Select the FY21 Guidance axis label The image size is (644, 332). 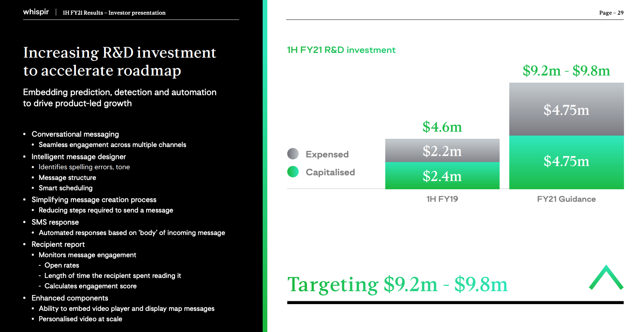(x=566, y=199)
